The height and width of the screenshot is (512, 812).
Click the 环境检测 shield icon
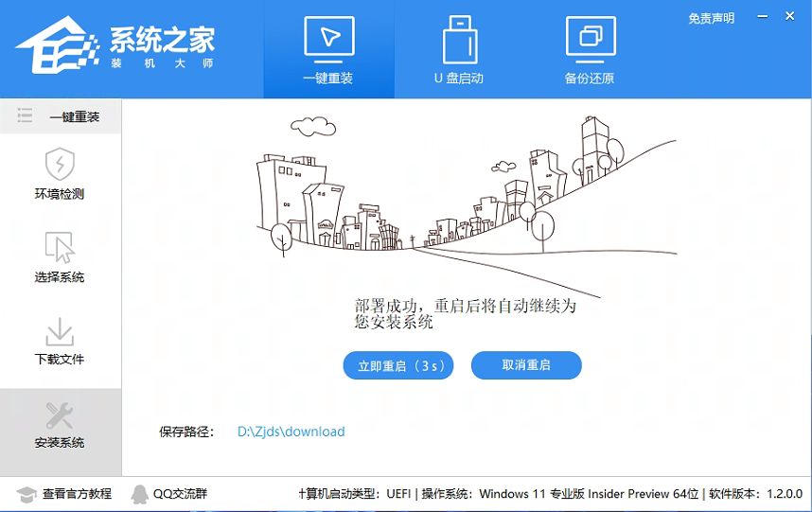(x=60, y=164)
